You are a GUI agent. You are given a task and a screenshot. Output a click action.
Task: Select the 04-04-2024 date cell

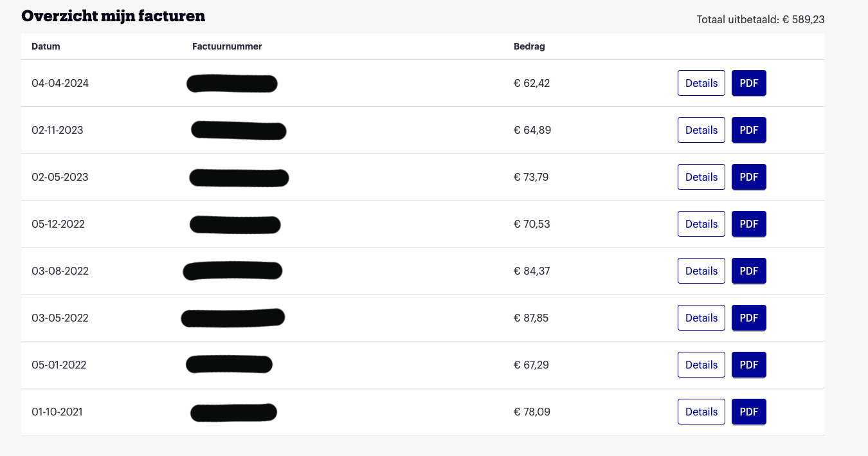(x=60, y=83)
